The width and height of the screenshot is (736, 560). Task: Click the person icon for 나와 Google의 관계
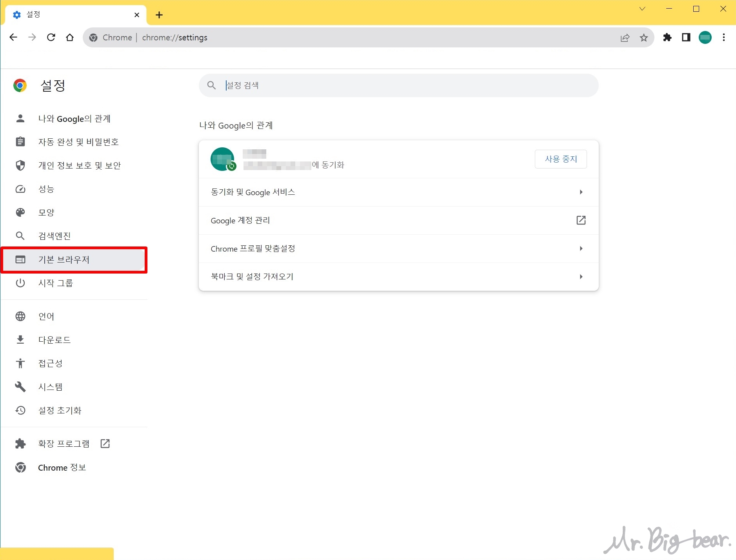pos(20,118)
